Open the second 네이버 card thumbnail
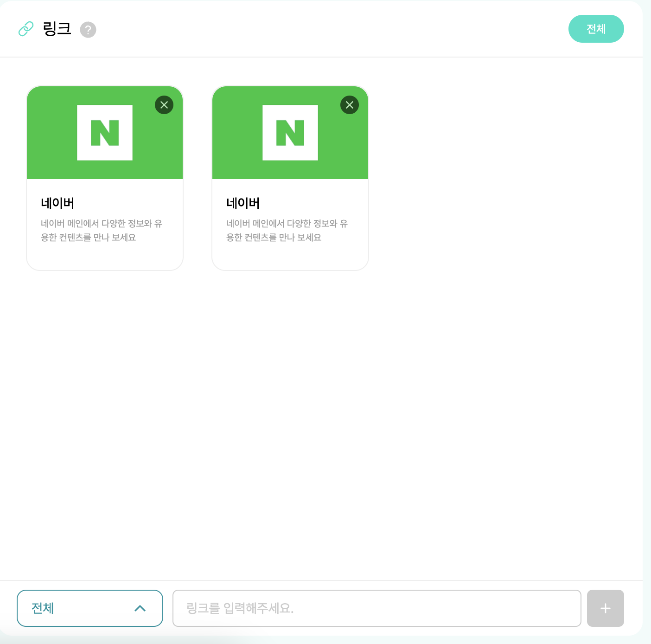The width and height of the screenshot is (651, 644). pos(290,133)
